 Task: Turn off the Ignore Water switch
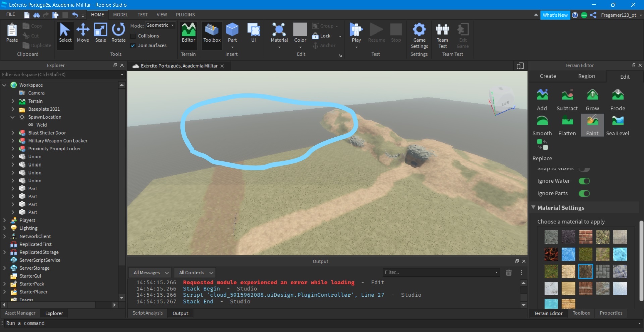[x=584, y=181]
